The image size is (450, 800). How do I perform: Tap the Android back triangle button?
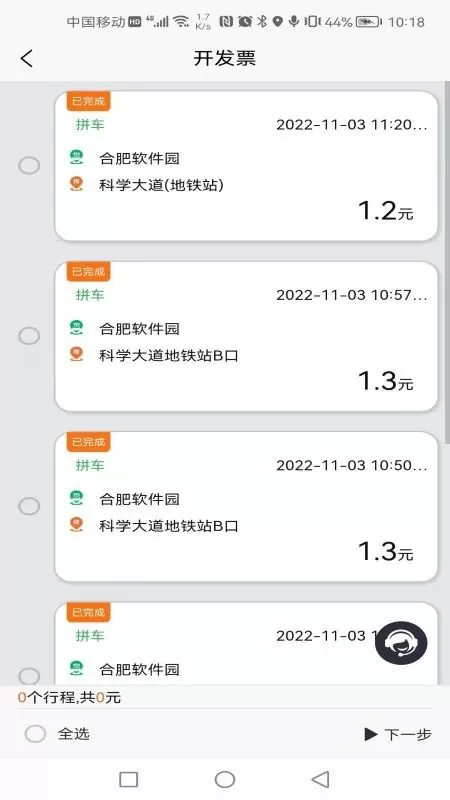point(320,779)
